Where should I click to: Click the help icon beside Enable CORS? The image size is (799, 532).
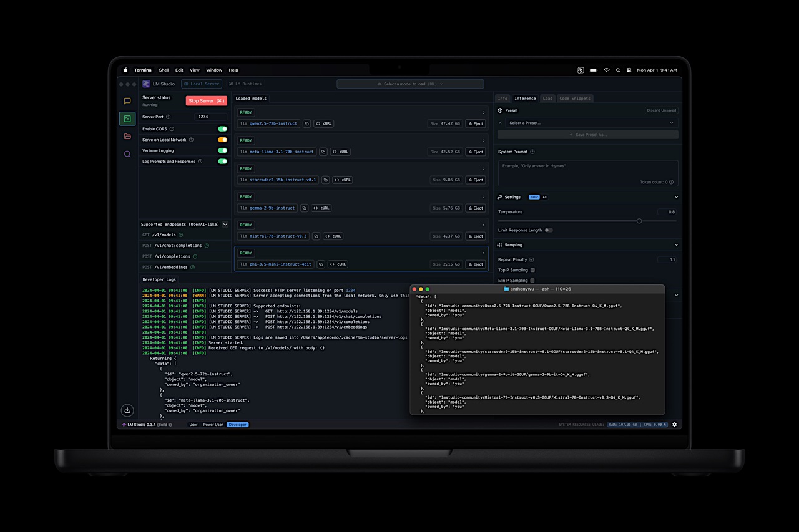(x=172, y=129)
